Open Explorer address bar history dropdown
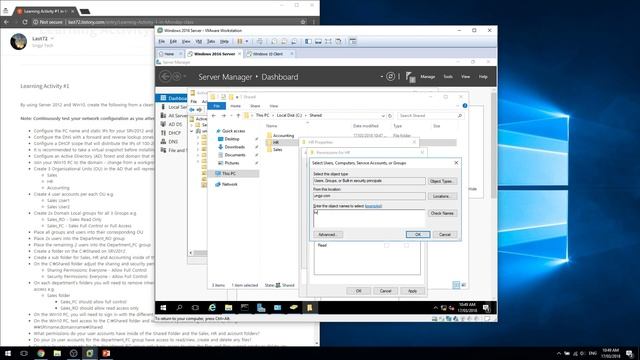Image resolution: width=640 pixels, height=360 pixels. (383, 116)
